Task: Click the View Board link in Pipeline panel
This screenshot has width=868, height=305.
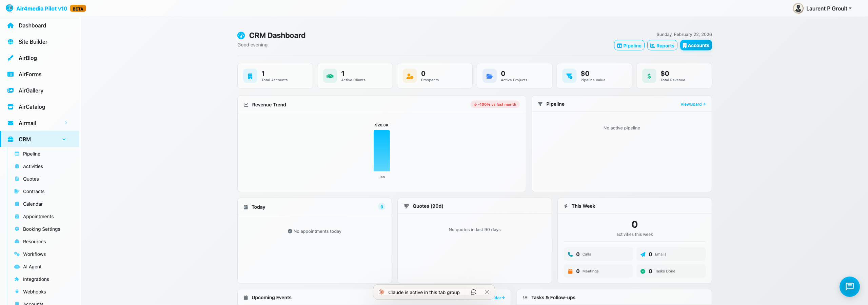Action: [692, 104]
